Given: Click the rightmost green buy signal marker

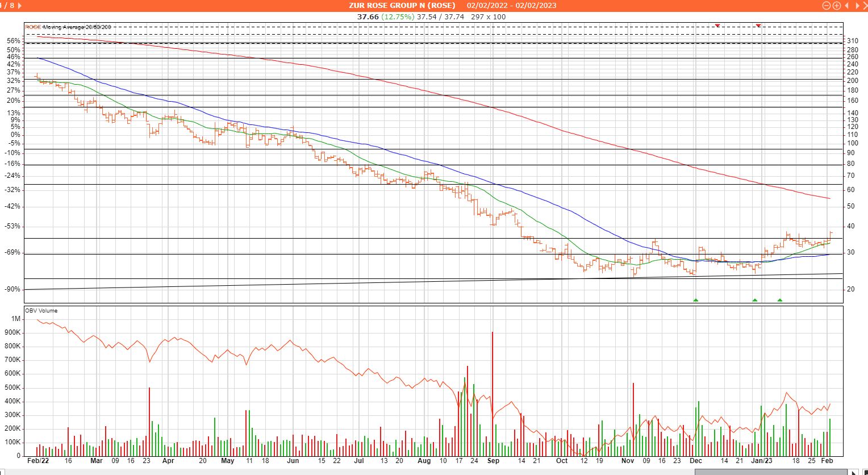Looking at the screenshot, I should [x=779, y=299].
